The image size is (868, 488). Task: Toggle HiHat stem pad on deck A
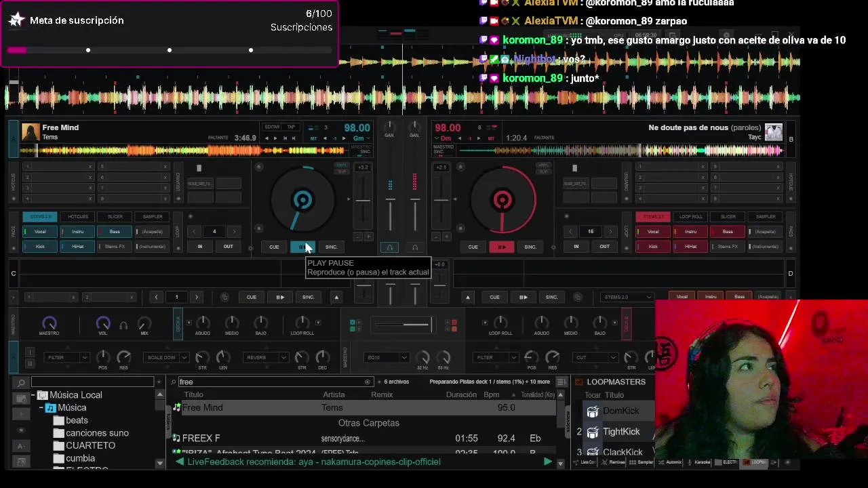coord(77,247)
